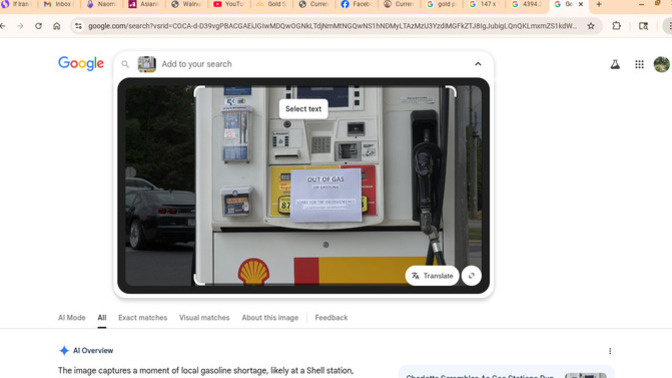
Task: Open the Exact matches tab
Action: 143,318
